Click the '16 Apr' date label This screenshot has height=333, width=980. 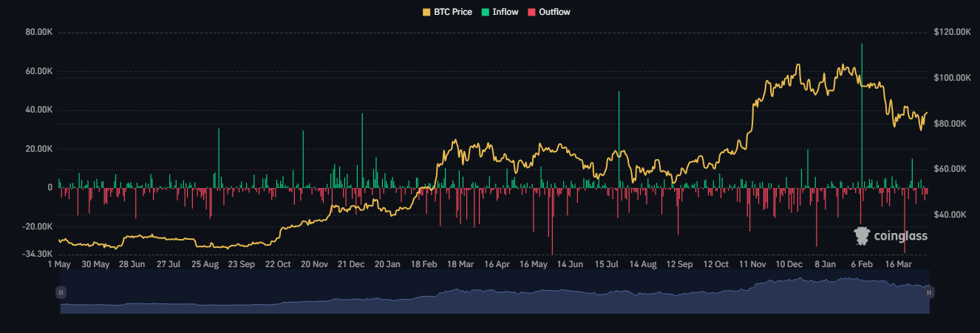[x=497, y=264]
